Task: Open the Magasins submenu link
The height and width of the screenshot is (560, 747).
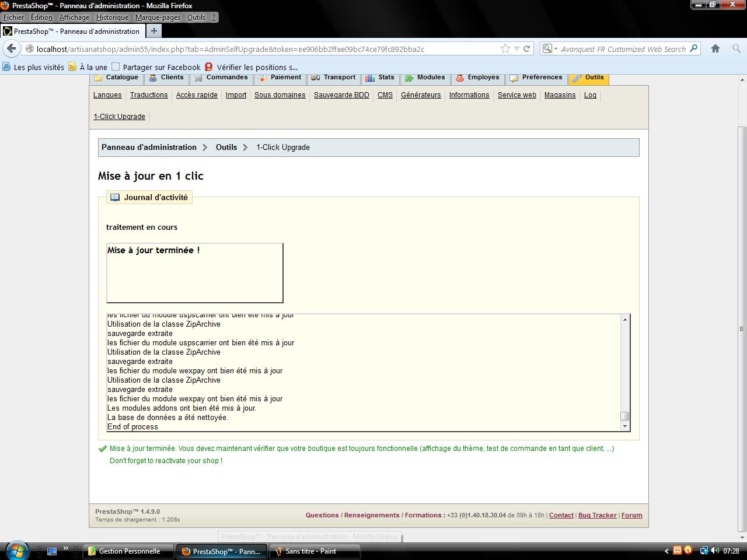Action: pos(560,95)
